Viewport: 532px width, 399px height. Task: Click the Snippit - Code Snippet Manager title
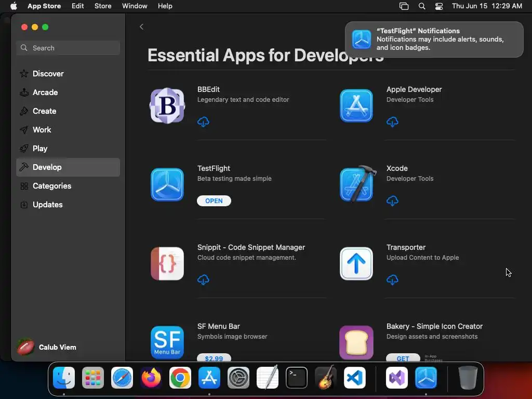(x=251, y=247)
